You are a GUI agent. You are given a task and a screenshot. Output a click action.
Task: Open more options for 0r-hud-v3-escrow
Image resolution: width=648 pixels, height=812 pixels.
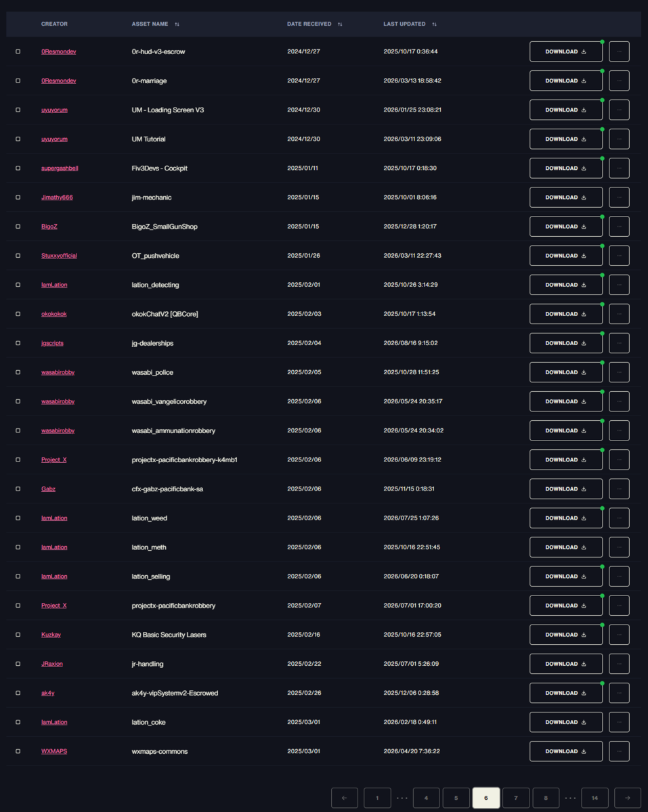click(x=619, y=51)
